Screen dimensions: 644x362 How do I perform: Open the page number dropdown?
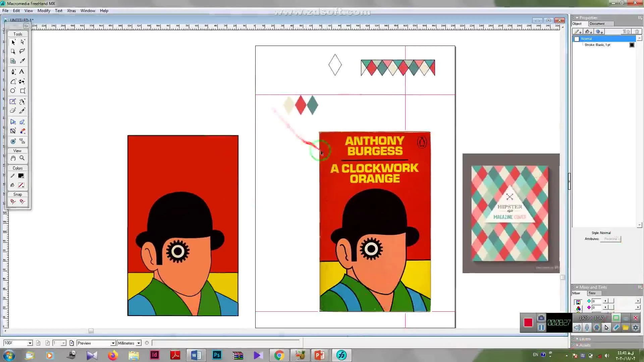pyautogui.click(x=63, y=343)
